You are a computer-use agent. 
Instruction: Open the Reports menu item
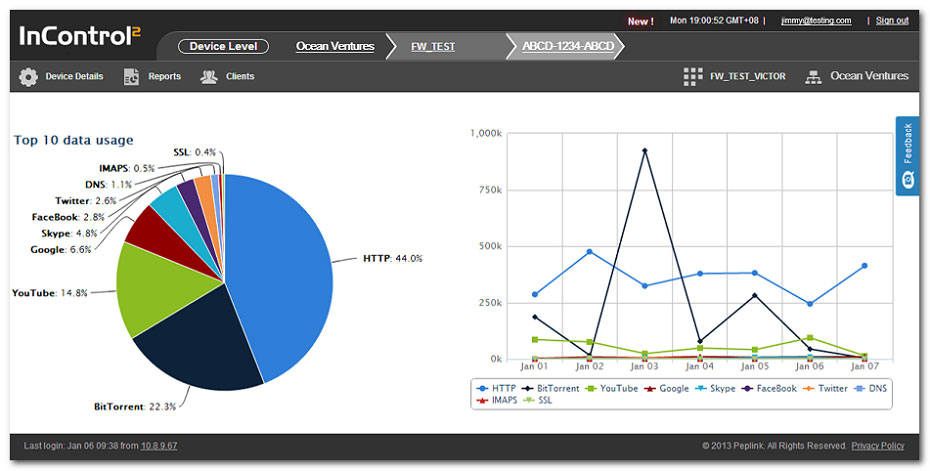[164, 77]
